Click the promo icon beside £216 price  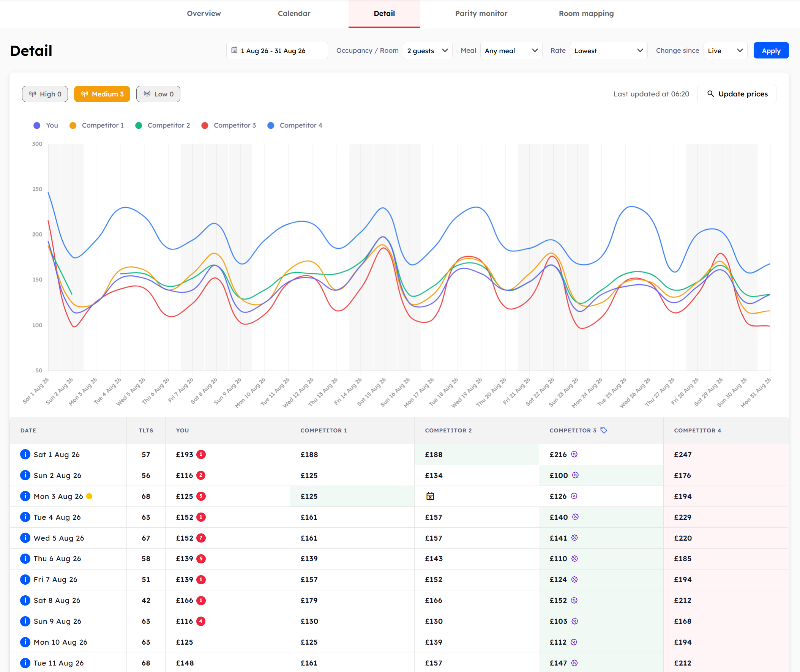574,454
